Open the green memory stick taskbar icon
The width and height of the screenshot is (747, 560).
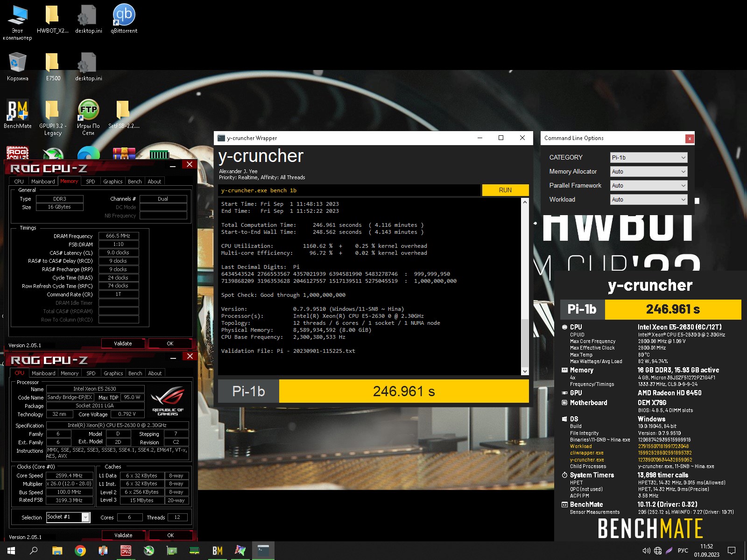point(195,551)
